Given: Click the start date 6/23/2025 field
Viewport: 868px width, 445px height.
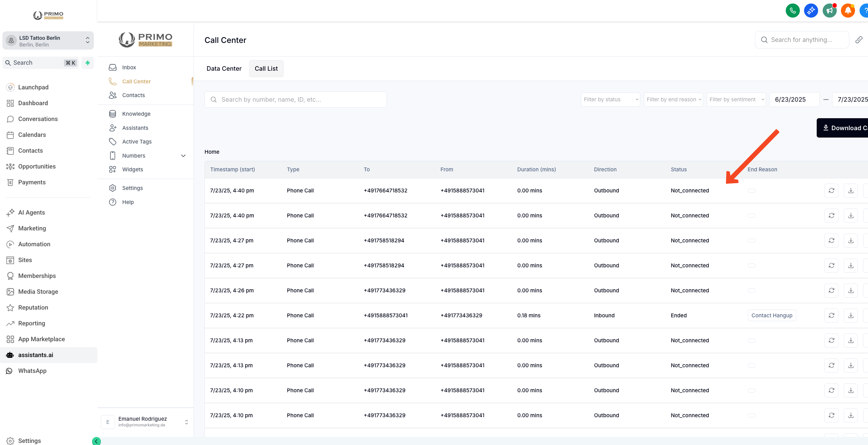Looking at the screenshot, I should click(x=794, y=100).
